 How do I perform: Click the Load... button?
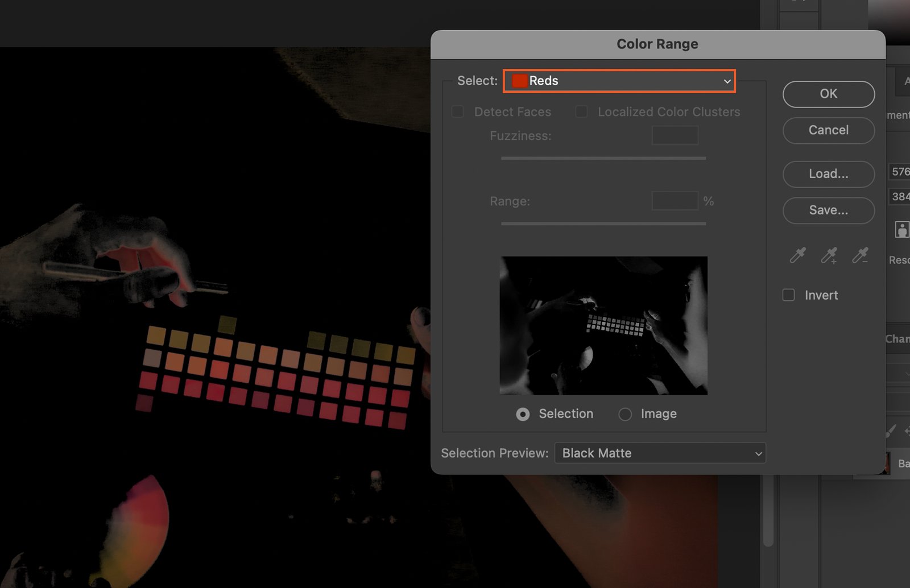[828, 174]
